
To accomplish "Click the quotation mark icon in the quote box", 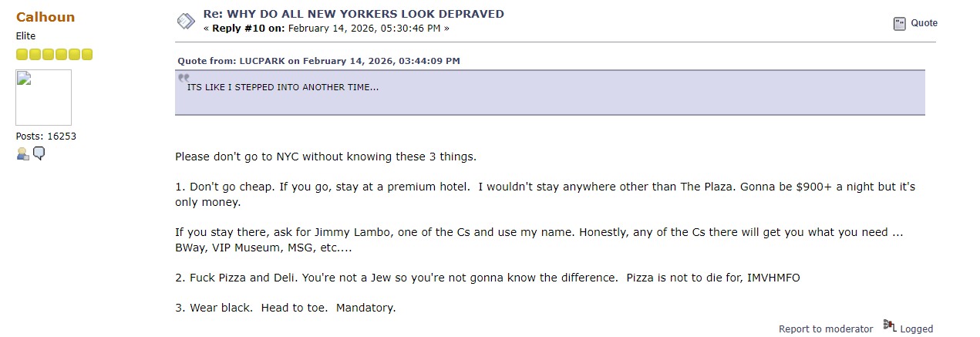I will [x=184, y=78].
